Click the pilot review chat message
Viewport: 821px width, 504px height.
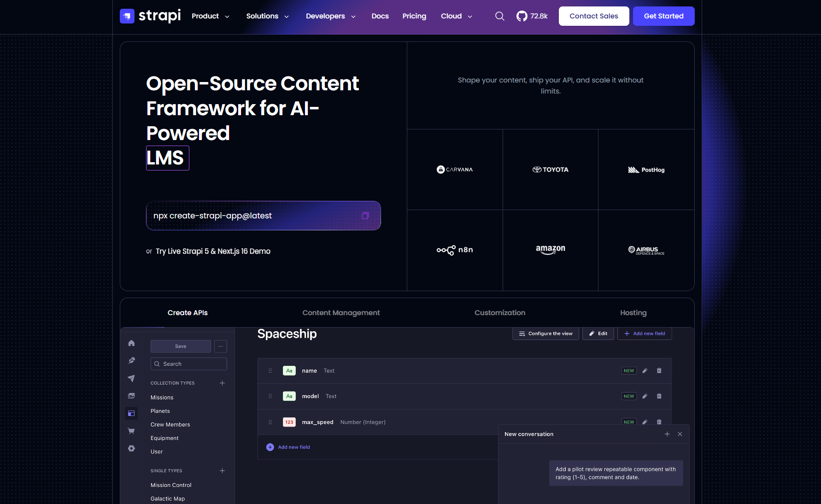point(616,473)
